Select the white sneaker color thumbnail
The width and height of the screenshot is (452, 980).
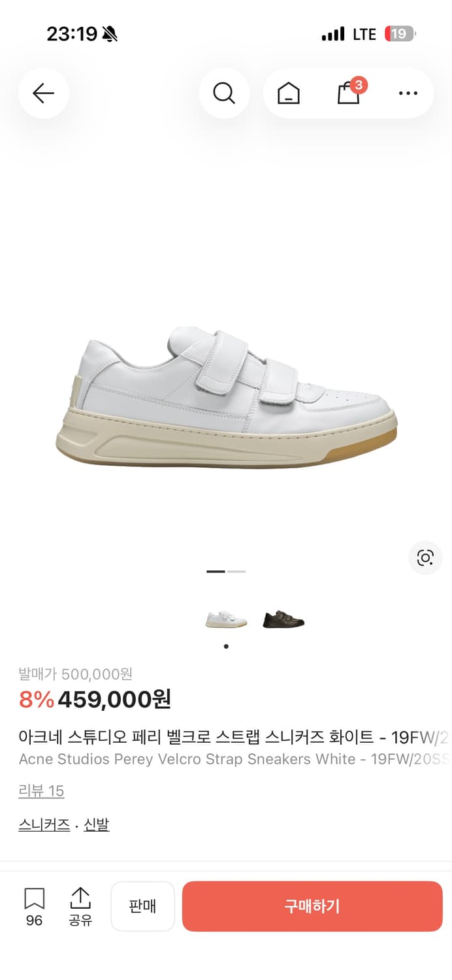226,619
